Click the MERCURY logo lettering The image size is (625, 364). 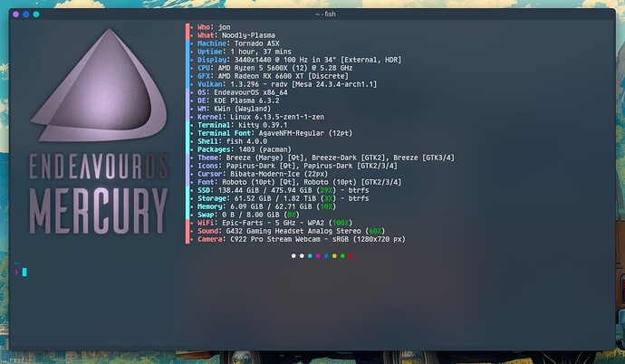click(x=99, y=211)
